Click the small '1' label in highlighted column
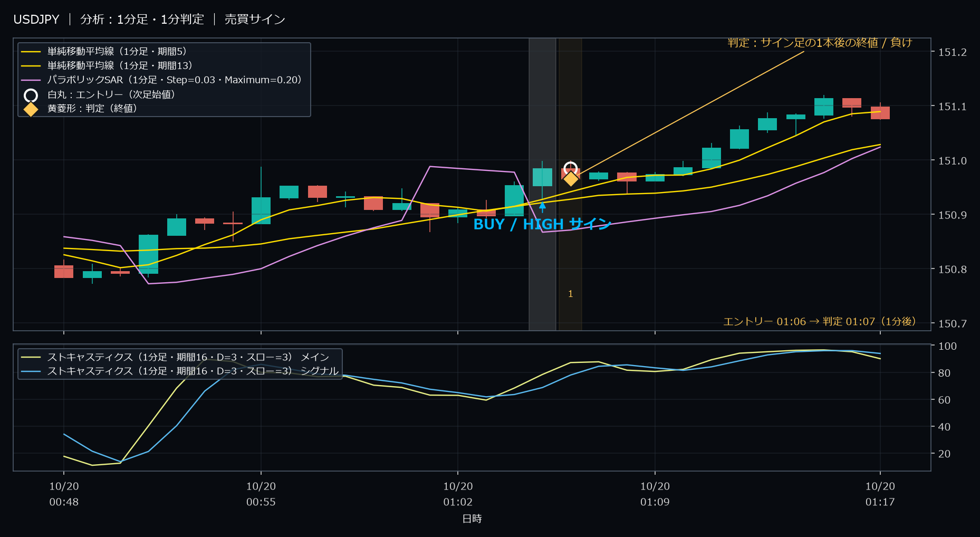Viewport: 980px width, 537px height. coord(570,294)
